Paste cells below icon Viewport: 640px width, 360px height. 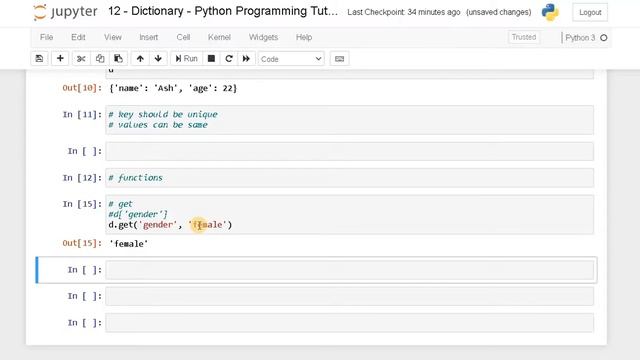click(x=118, y=59)
